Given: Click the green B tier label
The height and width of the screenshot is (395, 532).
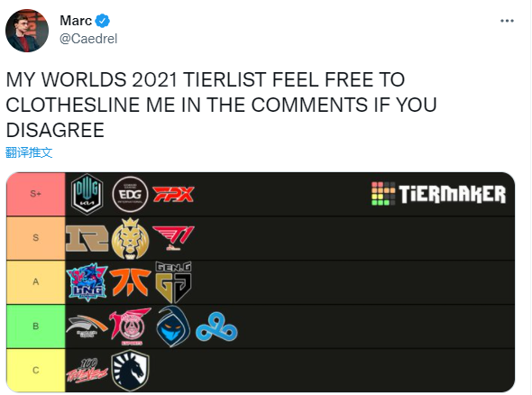Looking at the screenshot, I should [x=36, y=326].
